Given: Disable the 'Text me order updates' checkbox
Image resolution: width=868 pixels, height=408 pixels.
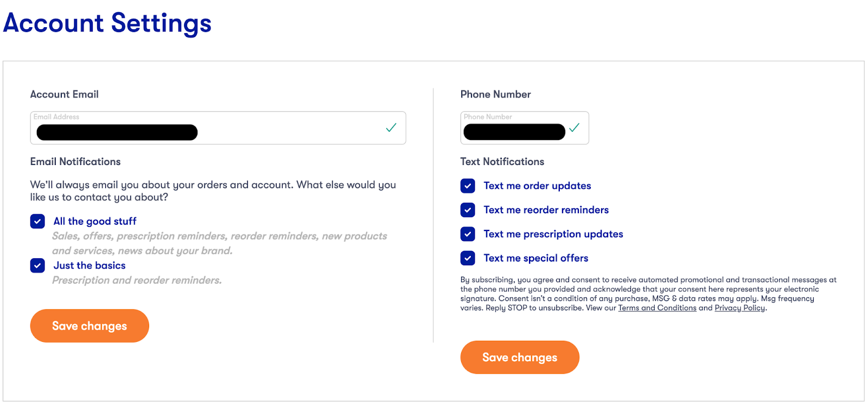Looking at the screenshot, I should coord(468,186).
